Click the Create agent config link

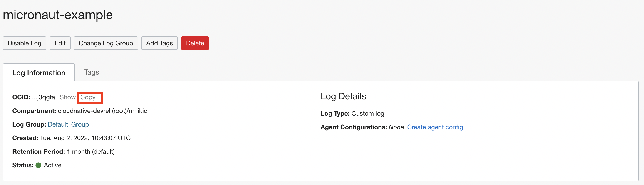435,127
